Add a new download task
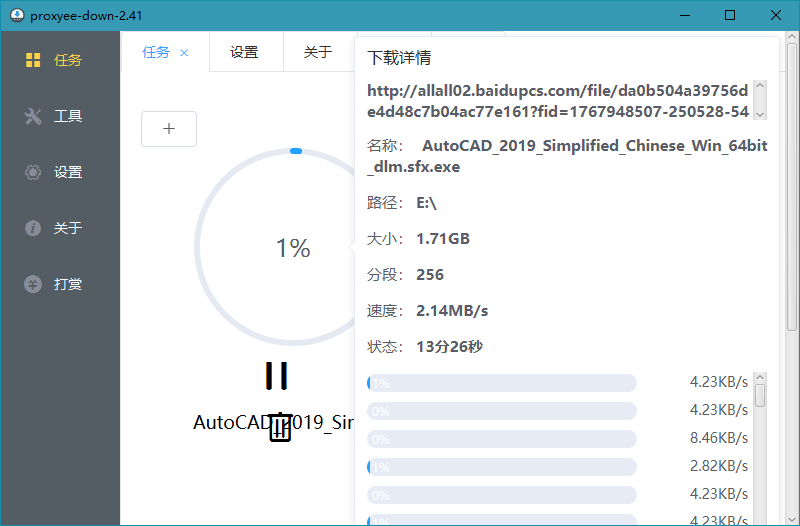Viewport: 800px width, 526px height. [169, 128]
